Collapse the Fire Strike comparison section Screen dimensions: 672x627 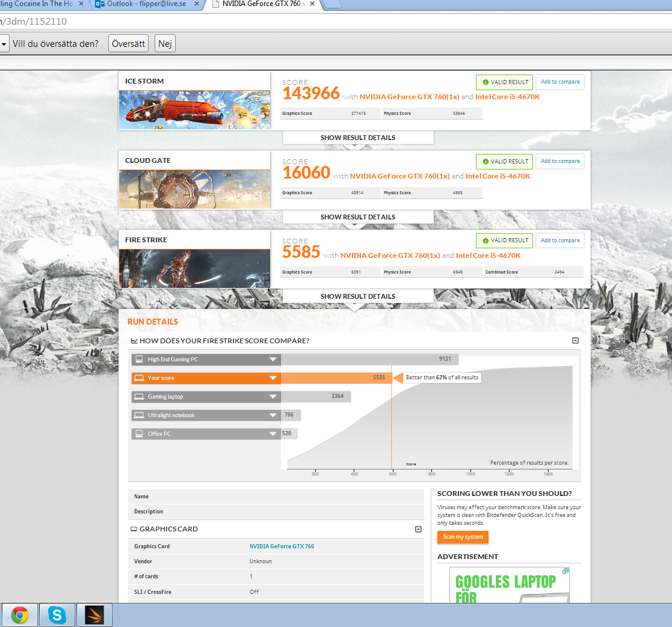pyautogui.click(x=575, y=340)
